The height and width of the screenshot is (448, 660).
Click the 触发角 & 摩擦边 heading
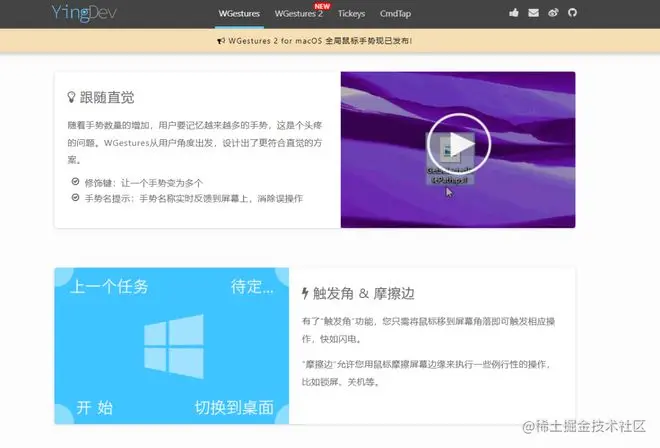click(x=364, y=293)
